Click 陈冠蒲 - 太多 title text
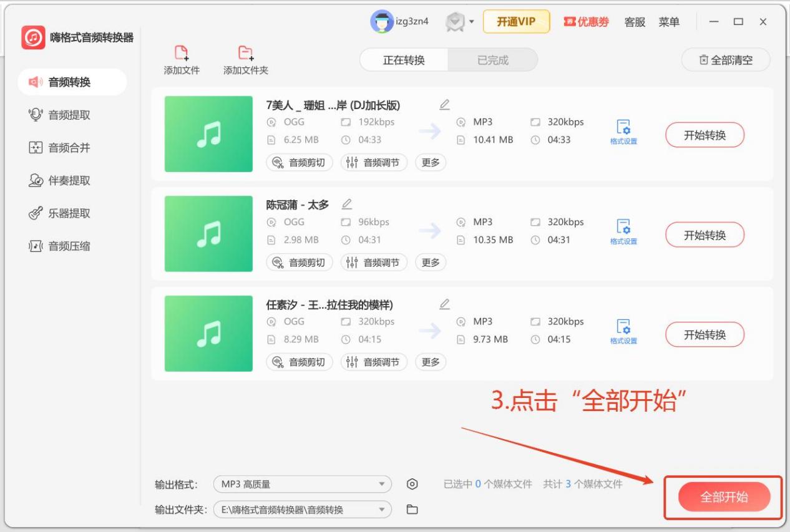The height and width of the screenshot is (532, 790). (x=298, y=205)
